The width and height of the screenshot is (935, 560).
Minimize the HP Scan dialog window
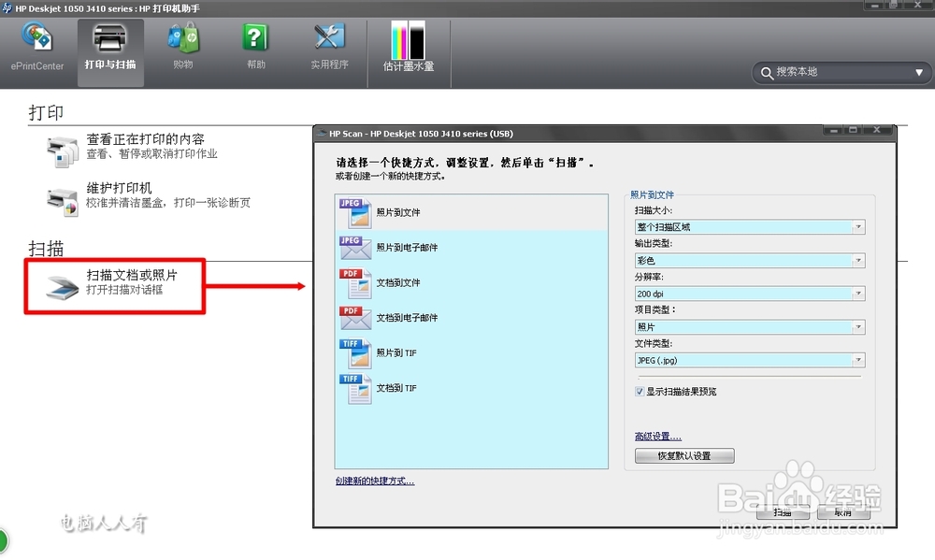[834, 130]
